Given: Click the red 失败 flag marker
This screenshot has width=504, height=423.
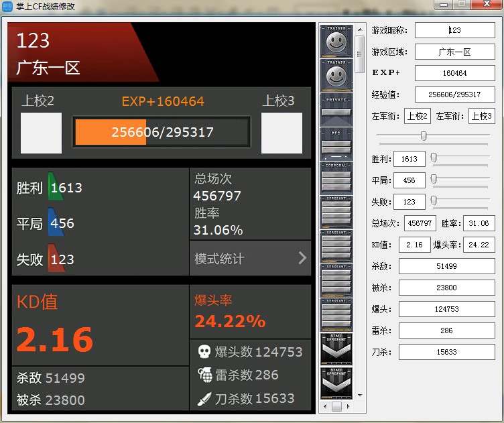Looking at the screenshot, I should (56, 258).
